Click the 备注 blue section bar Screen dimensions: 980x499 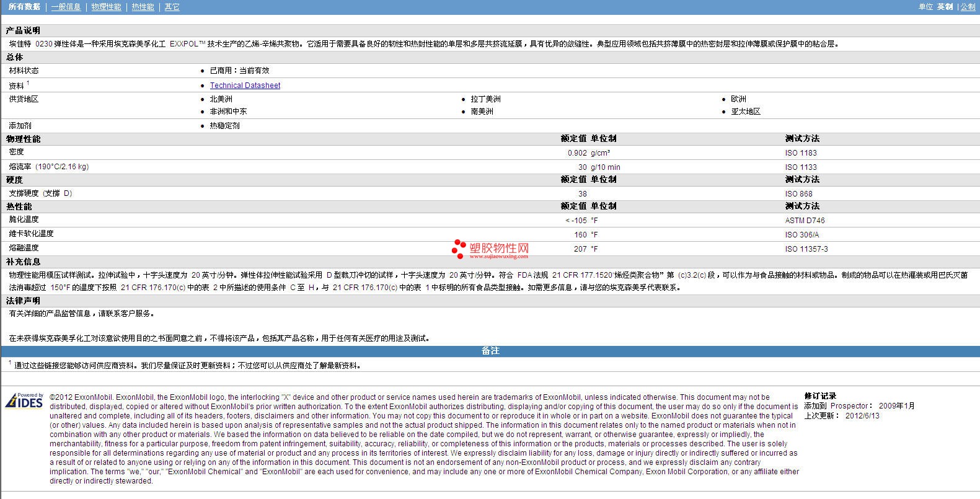click(x=490, y=351)
